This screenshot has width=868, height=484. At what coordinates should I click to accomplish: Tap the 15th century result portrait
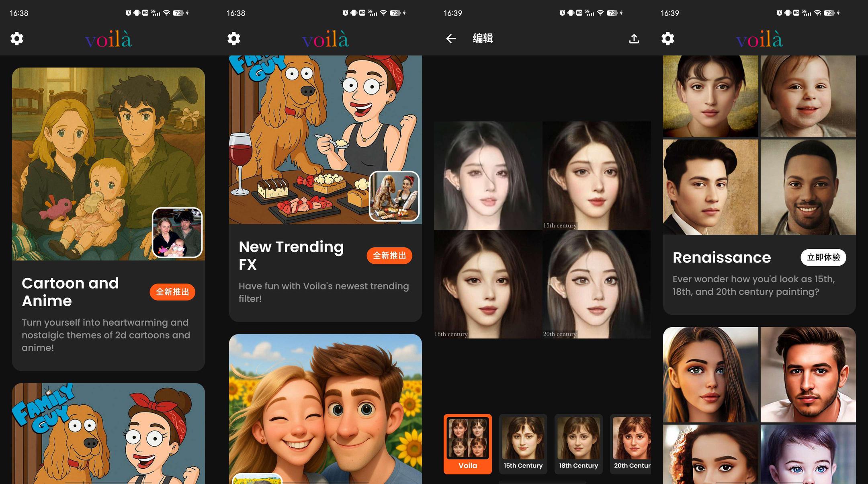(x=596, y=175)
